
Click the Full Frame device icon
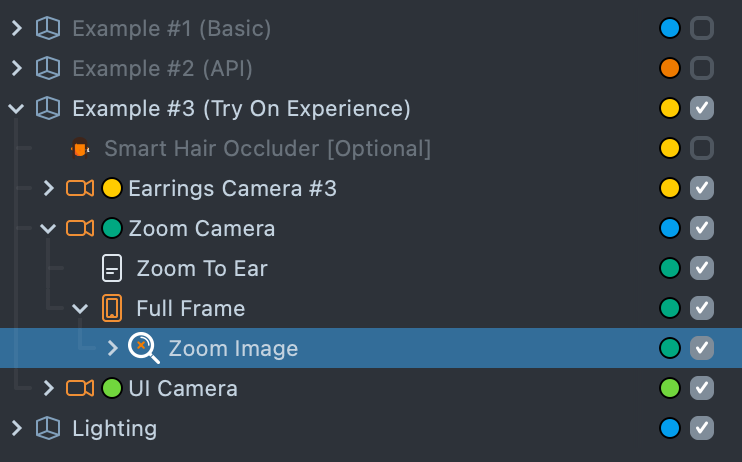(x=112, y=308)
